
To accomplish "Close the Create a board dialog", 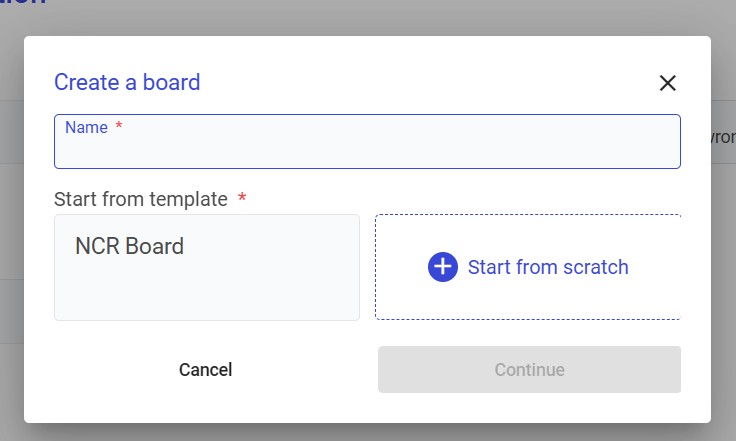I will (668, 83).
